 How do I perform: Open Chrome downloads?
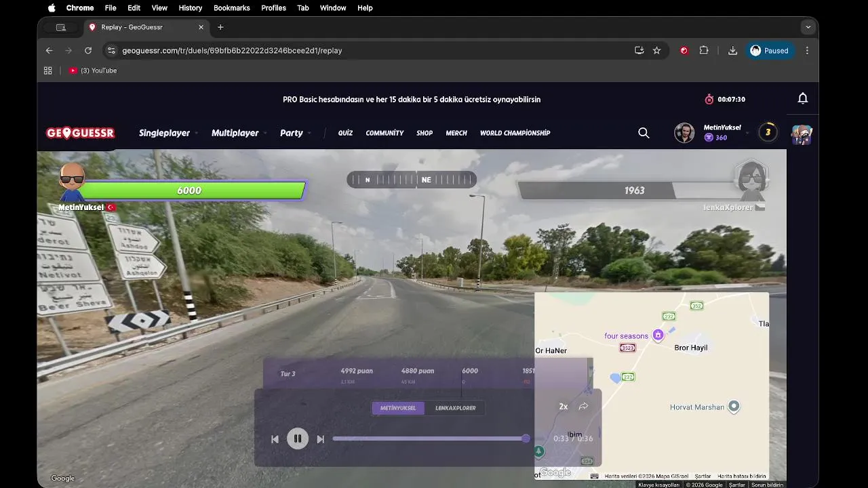732,50
